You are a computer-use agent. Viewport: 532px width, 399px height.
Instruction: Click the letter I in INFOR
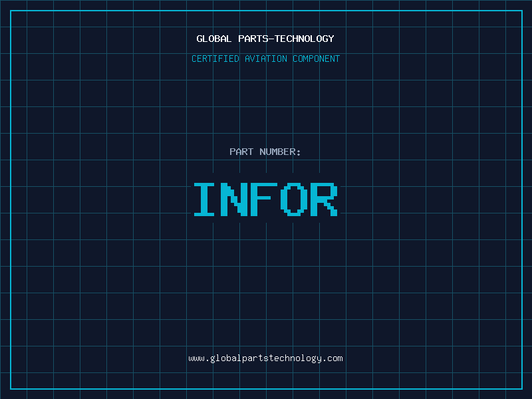205,200
